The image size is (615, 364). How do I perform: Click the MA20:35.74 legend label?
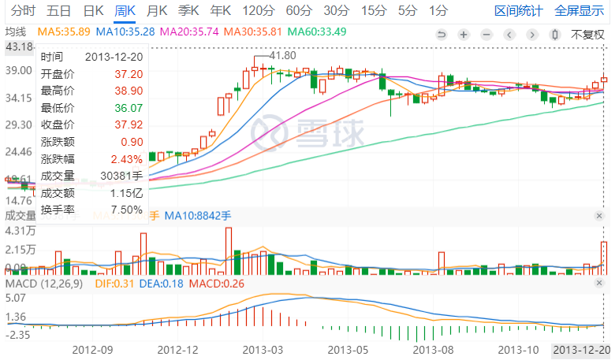(189, 32)
